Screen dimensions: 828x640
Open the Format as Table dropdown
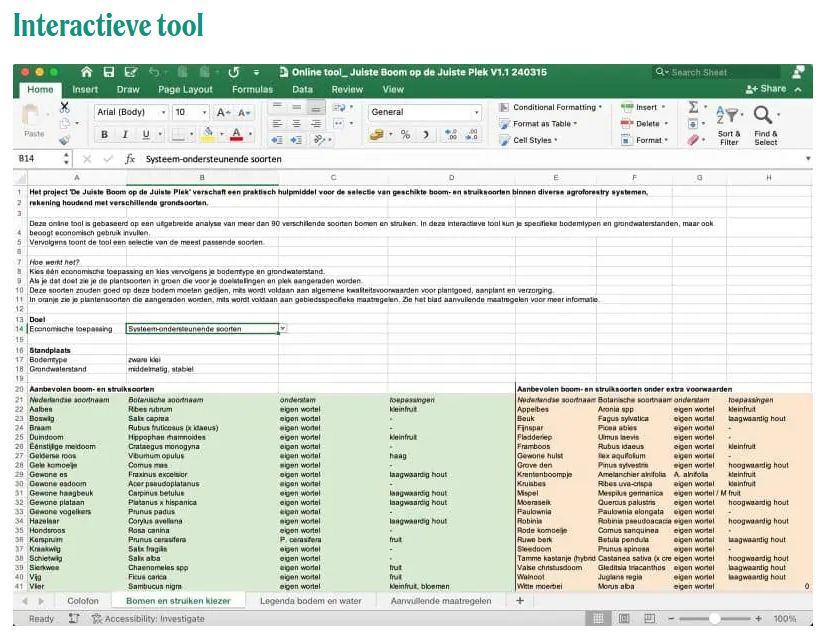538,124
